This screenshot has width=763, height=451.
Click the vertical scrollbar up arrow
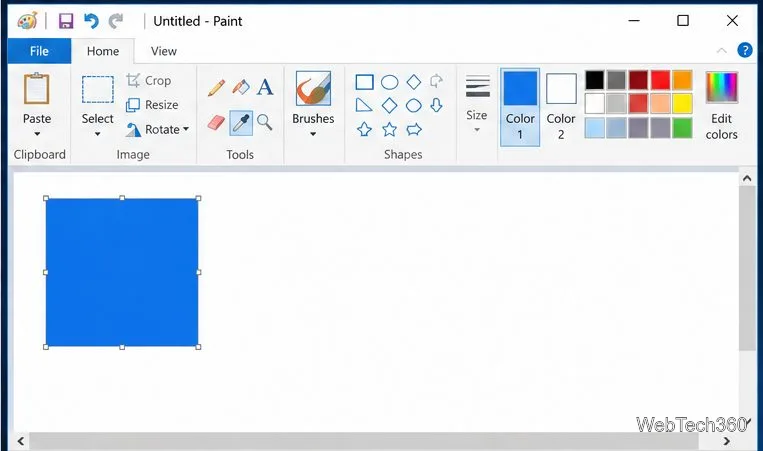pyautogui.click(x=747, y=178)
